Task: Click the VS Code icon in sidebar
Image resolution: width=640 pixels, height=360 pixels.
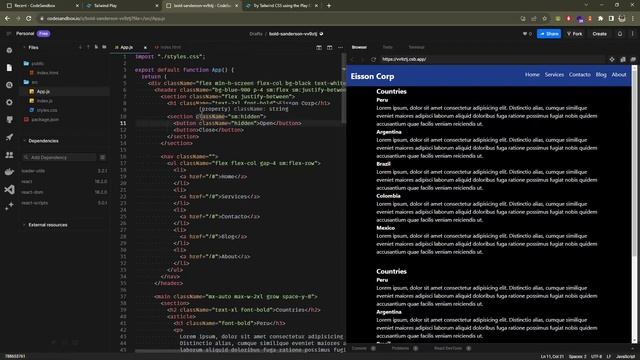Action: pyautogui.click(x=9, y=189)
